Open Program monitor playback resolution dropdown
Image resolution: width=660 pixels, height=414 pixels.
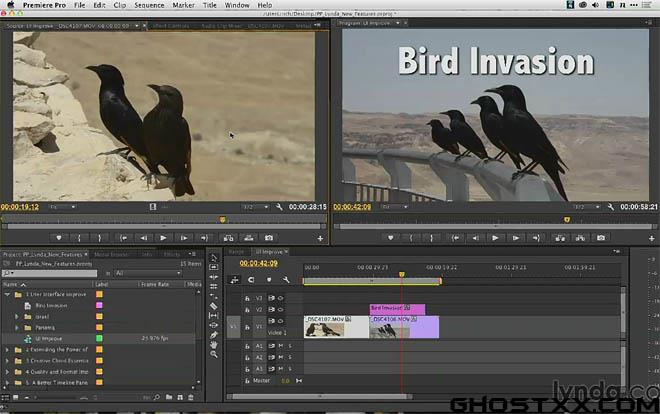tap(587, 207)
